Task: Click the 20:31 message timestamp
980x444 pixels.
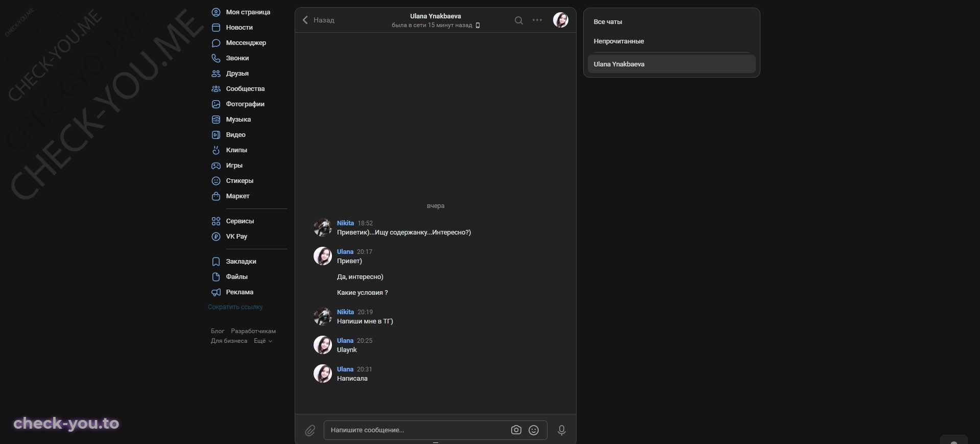Action: click(365, 369)
